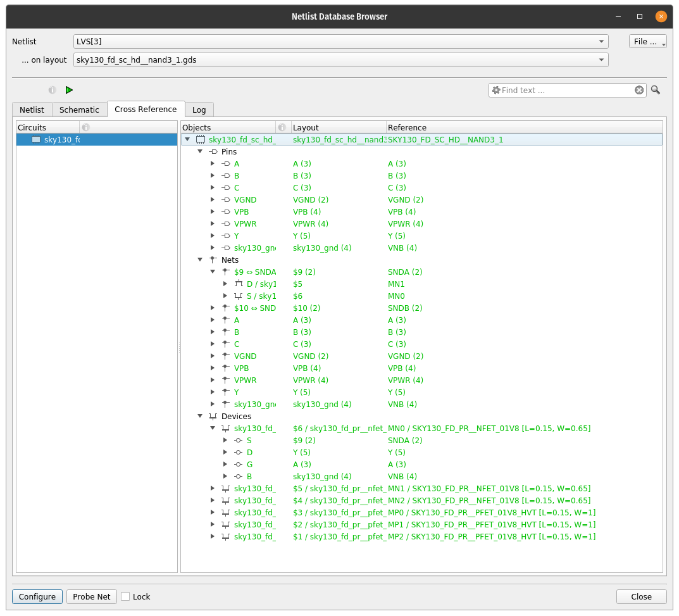
Task: Click the magnifier search icon
Action: 656,90
